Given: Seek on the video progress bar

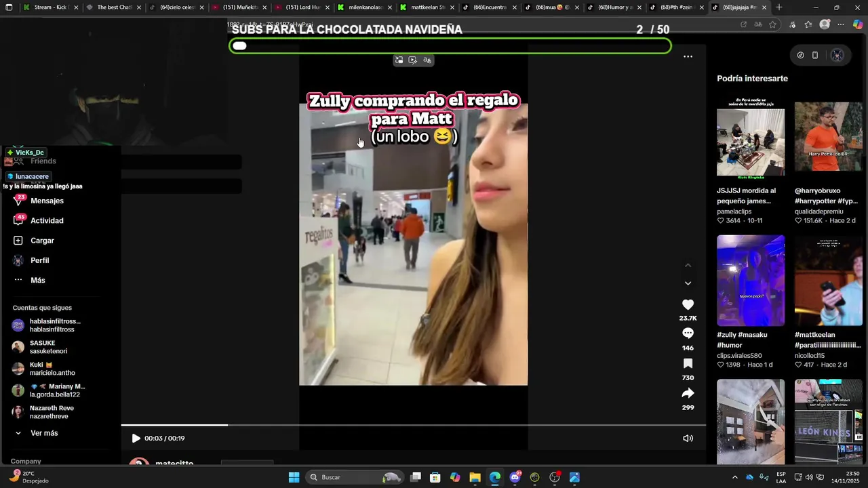Looking at the screenshot, I should point(414,425).
